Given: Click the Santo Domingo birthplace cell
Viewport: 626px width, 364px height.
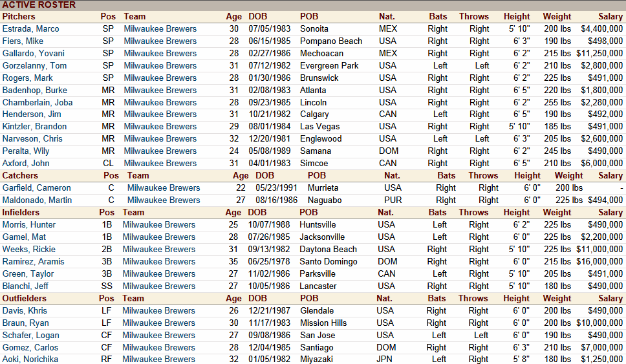Looking at the screenshot, I should (x=329, y=262).
